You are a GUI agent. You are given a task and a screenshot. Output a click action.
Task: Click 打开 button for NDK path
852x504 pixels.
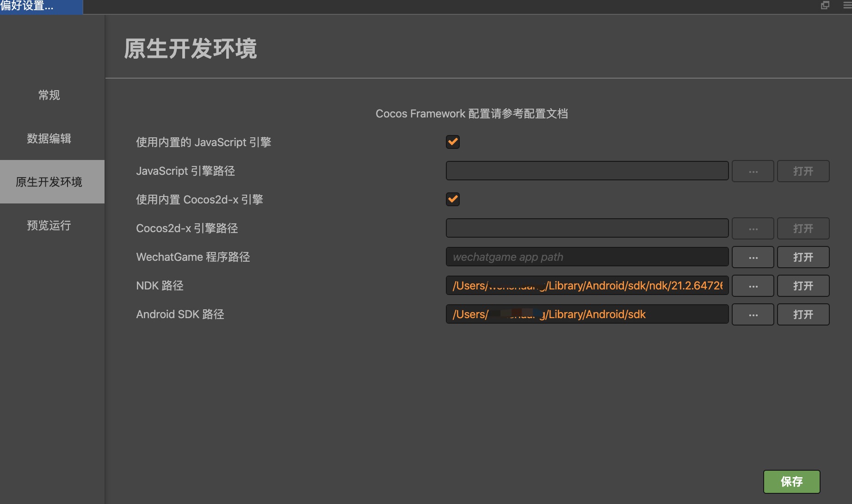(x=803, y=286)
